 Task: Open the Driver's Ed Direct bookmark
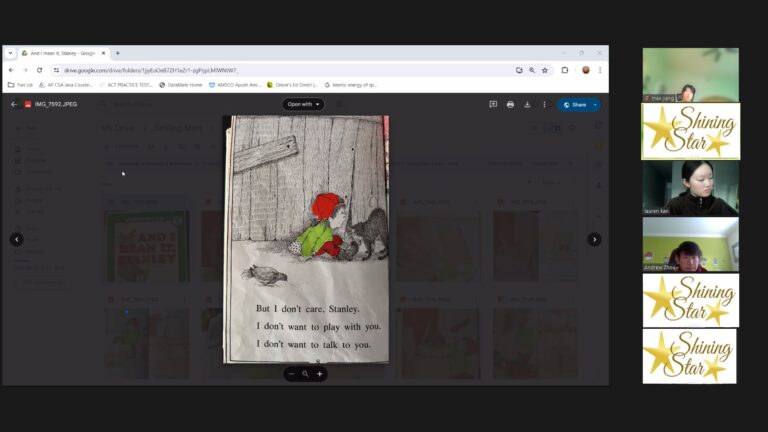pos(292,85)
